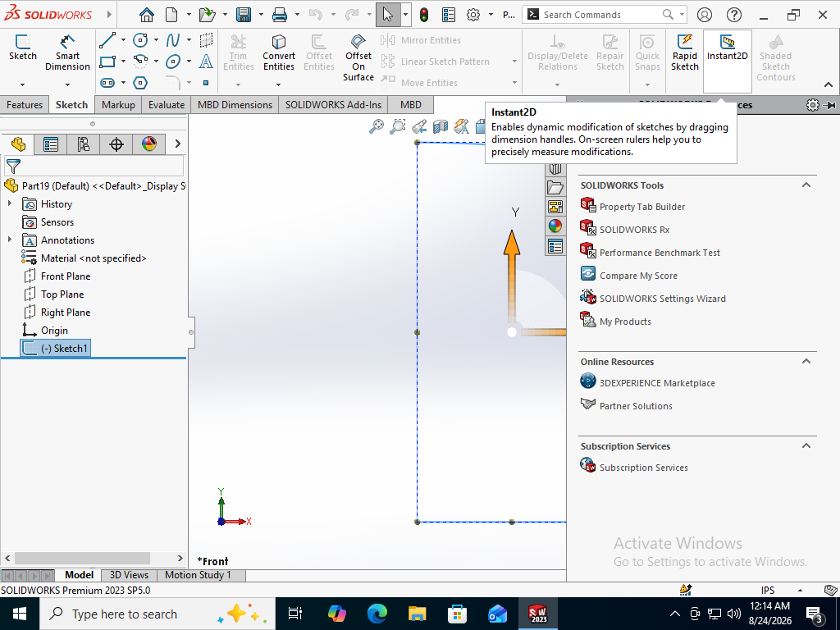840x630 pixels.
Task: Open the 3D Views tab
Action: 129,575
